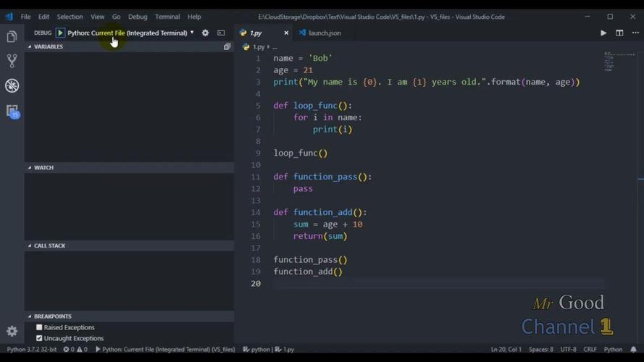Click status bar debug launch configuration
This screenshot has height=362, width=644.
165,350
